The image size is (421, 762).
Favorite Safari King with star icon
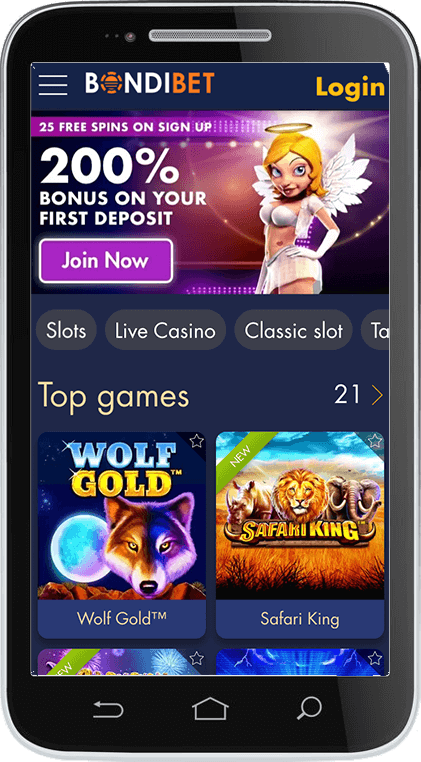click(x=374, y=441)
